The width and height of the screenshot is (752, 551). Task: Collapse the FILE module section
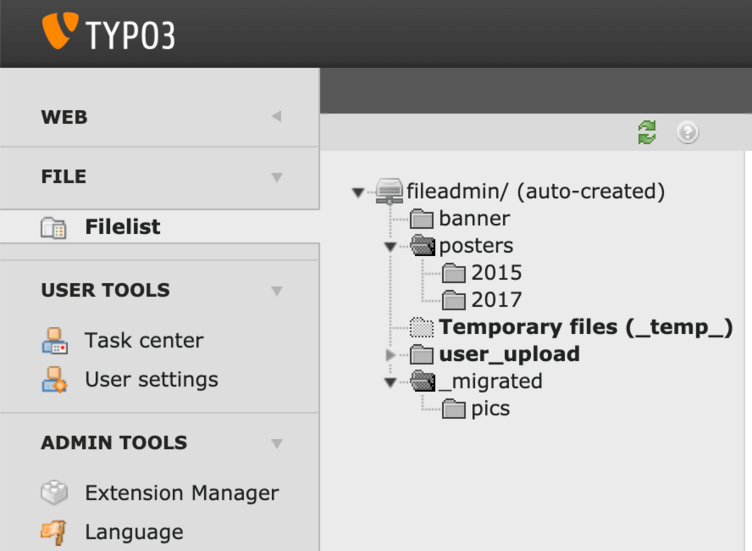pos(277,177)
